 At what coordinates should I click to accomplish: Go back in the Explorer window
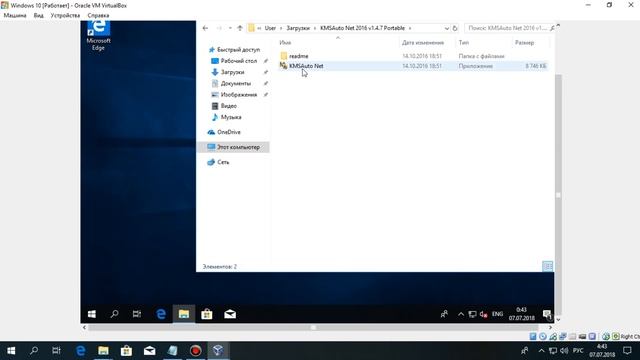205,28
